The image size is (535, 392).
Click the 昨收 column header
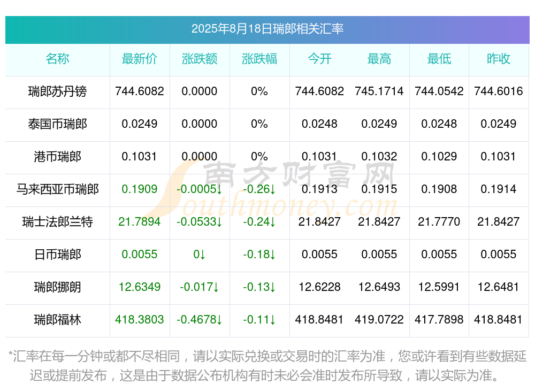499,59
